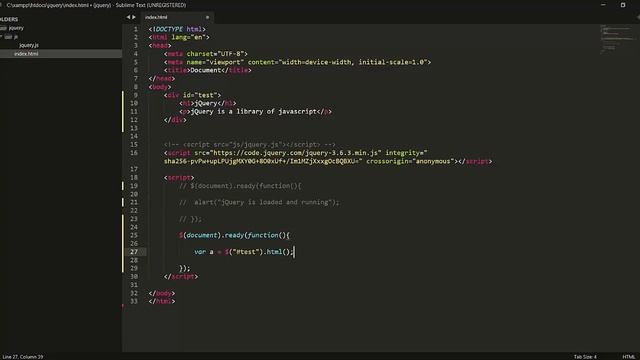Go to previous tab arrow

(128, 17)
